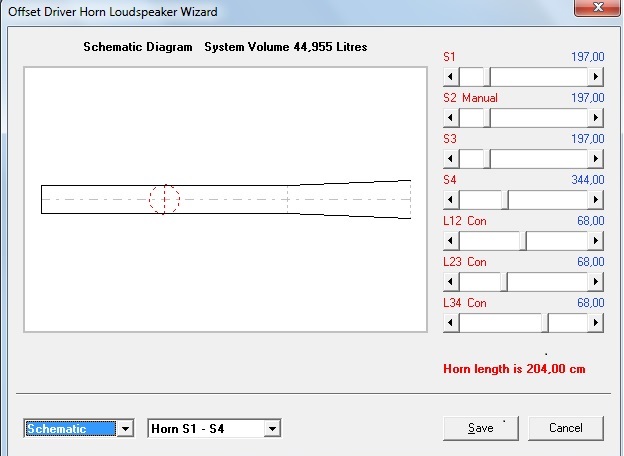624x456 pixels.
Task: Click the S3 slider thumb
Action: [487, 158]
